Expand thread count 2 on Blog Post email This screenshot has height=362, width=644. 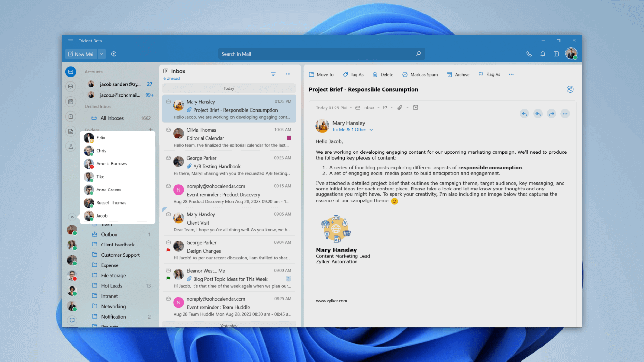pyautogui.click(x=288, y=279)
